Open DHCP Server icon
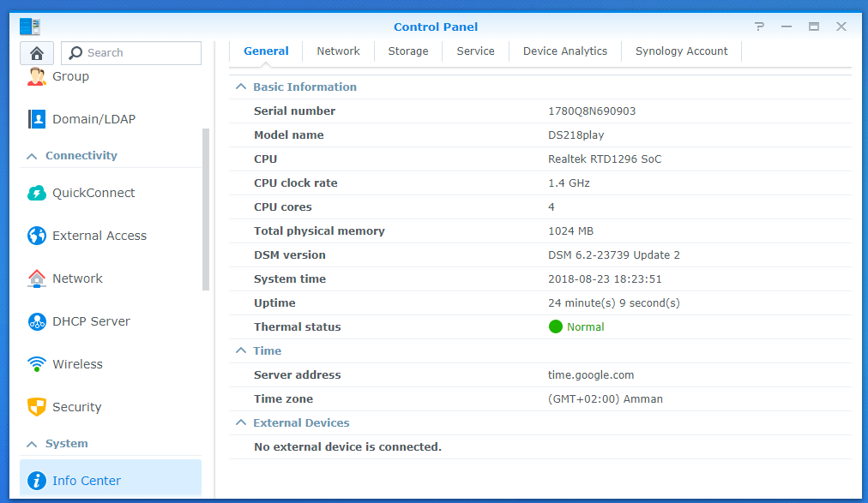Viewport: 868px width, 503px height. [x=37, y=321]
